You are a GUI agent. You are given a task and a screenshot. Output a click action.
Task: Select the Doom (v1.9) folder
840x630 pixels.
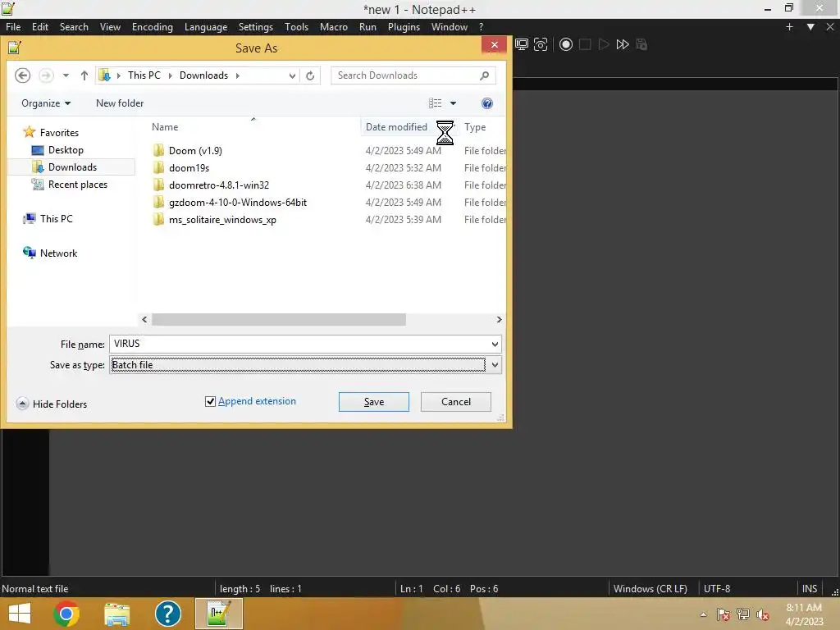tap(195, 151)
